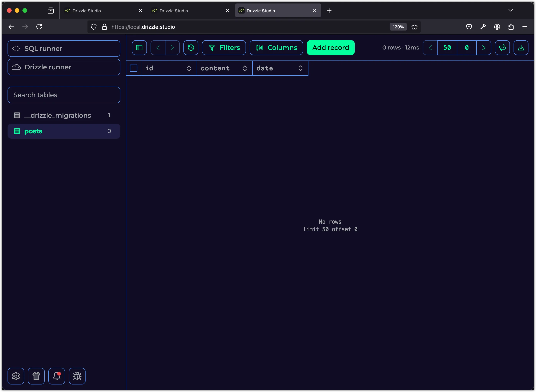
Task: Go forward in browser history
Action: click(x=25, y=27)
